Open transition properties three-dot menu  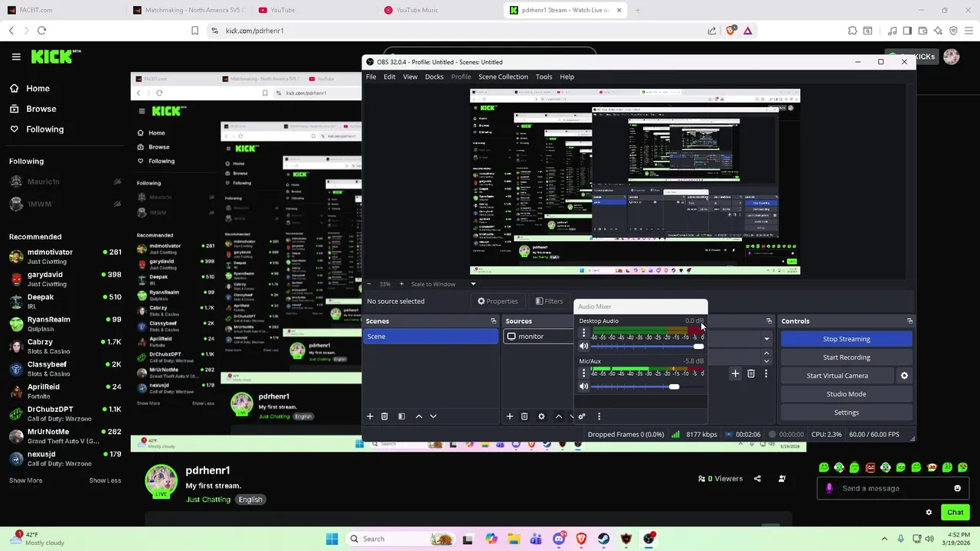tap(766, 373)
